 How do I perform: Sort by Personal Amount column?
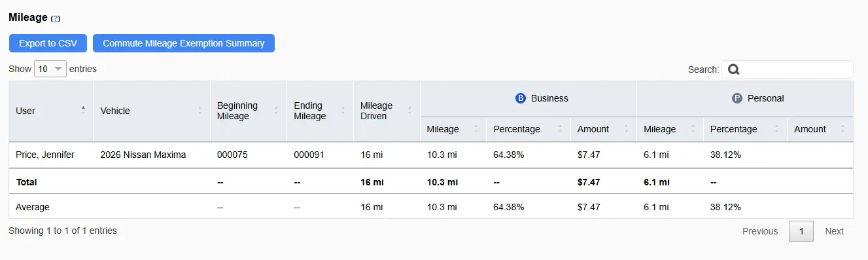820,129
